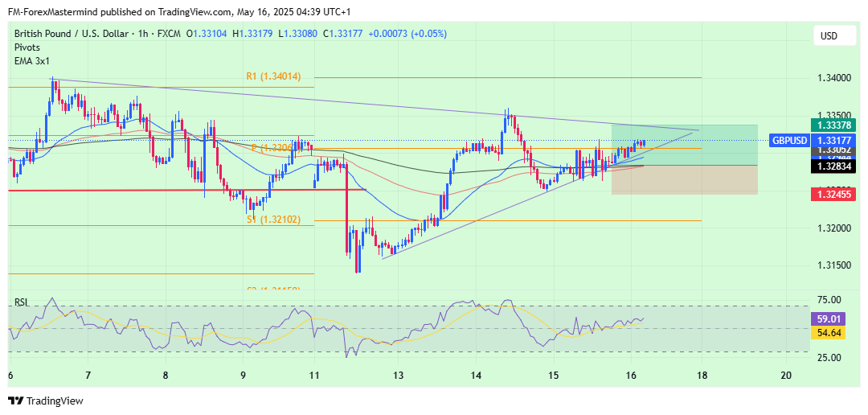Click the 1.34000 price axis label
Viewport: 868px width, 415px height.
tap(833, 78)
